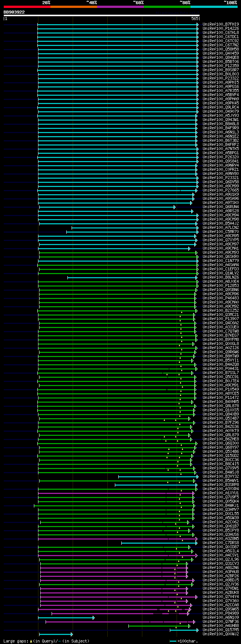This screenshot has height=644, width=241.
Task: Click the cyan alignment bar for UniRef100_B8LNZ6
Action: point(133,277)
